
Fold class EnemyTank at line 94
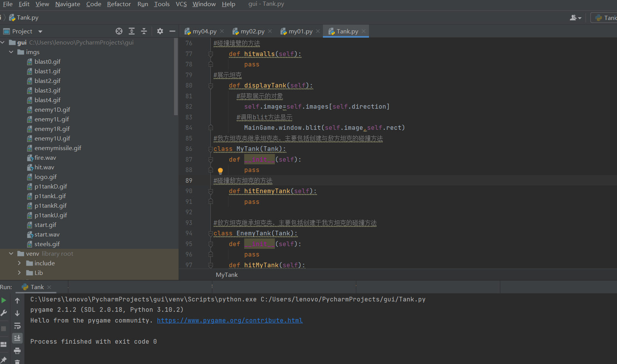coord(210,233)
